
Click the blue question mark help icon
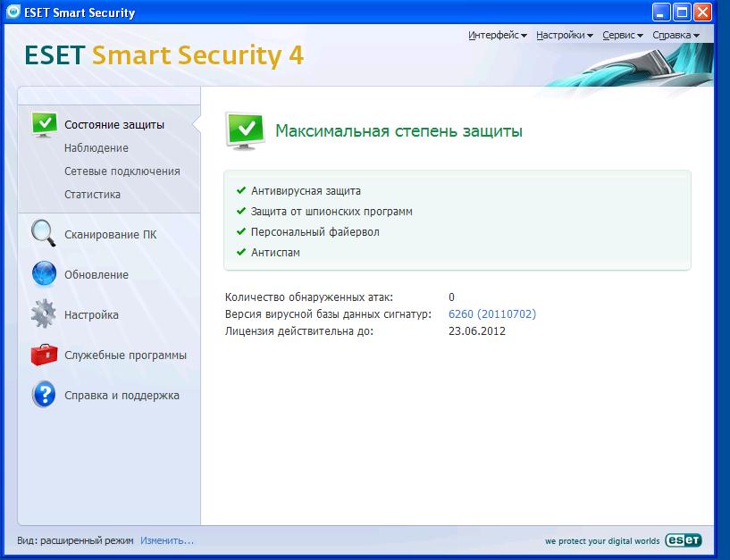44,395
